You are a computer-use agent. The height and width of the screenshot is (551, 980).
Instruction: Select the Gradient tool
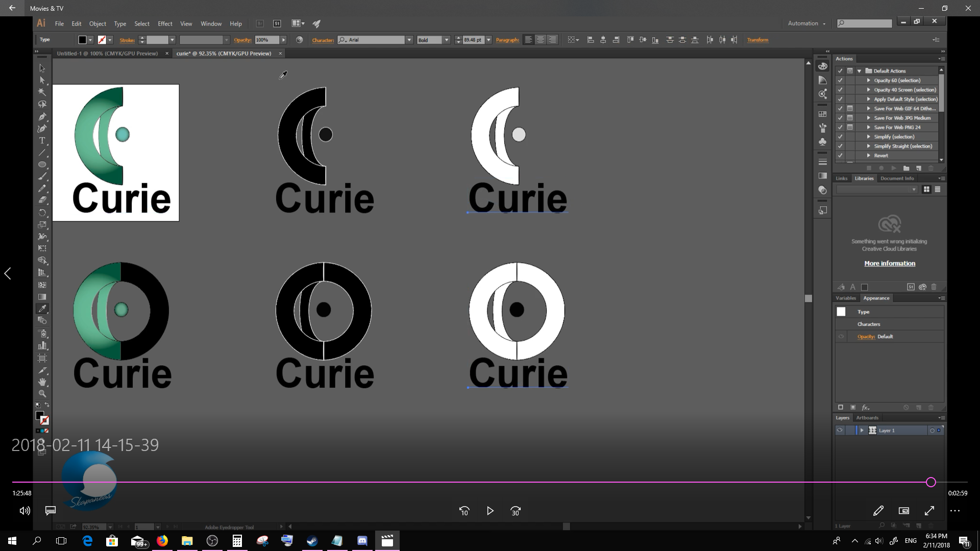[42, 297]
